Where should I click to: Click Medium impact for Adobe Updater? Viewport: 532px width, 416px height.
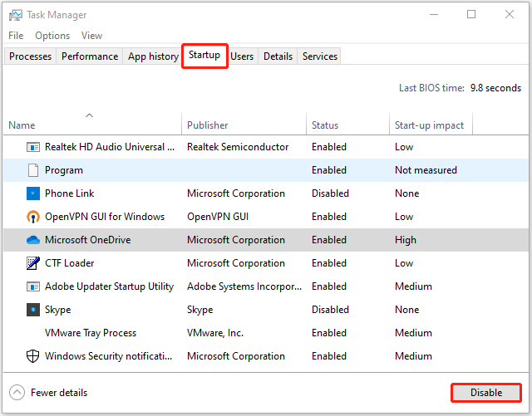(413, 286)
